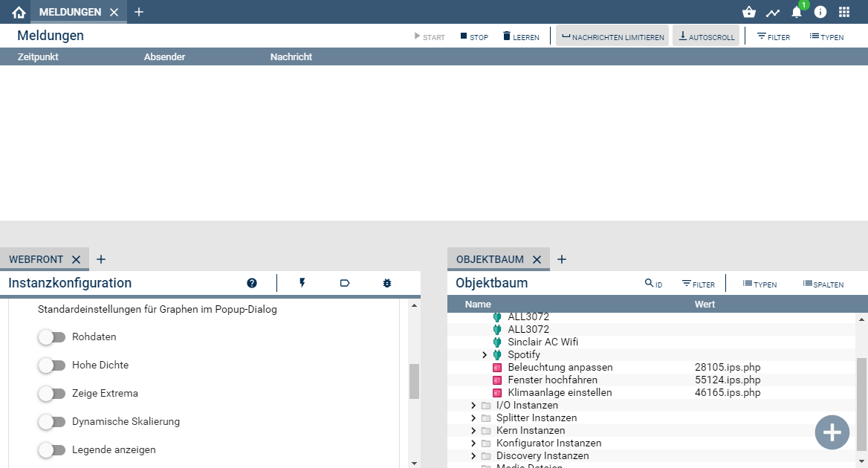The width and height of the screenshot is (868, 468).
Task: Select the OBJEKTBAUM tab
Action: (x=490, y=259)
